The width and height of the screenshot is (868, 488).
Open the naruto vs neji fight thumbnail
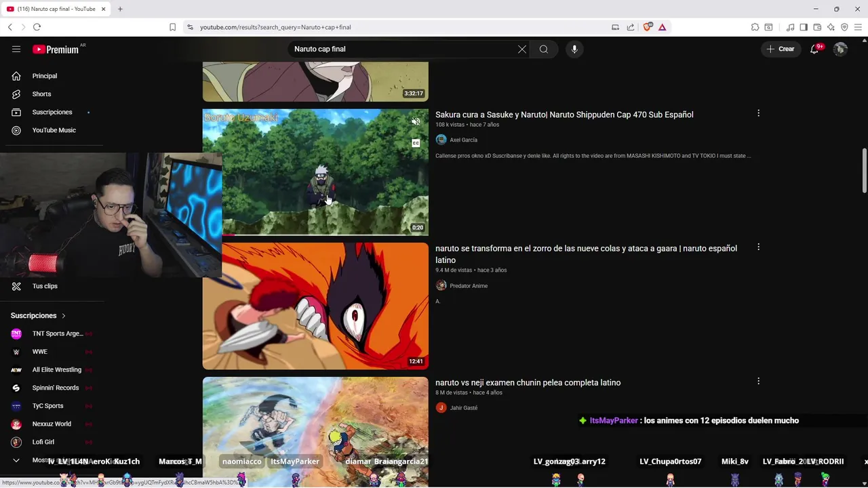pyautogui.click(x=315, y=432)
